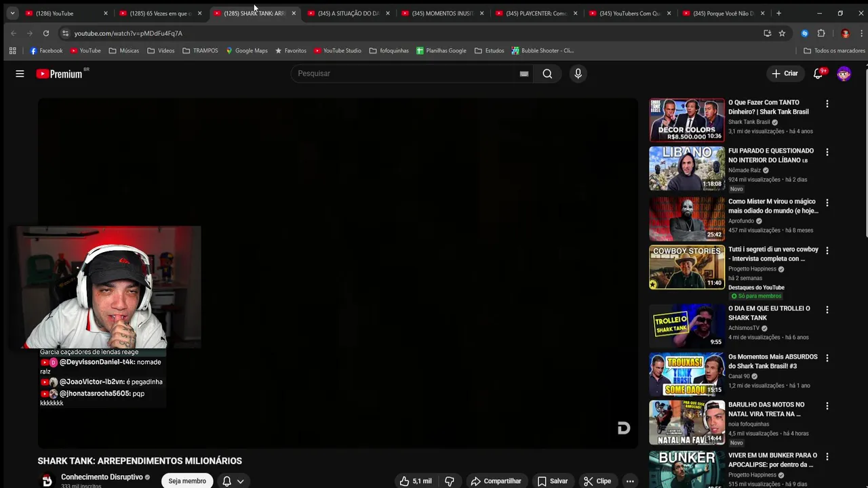Open the YouTube guide hamburger menu

pyautogui.click(x=20, y=73)
